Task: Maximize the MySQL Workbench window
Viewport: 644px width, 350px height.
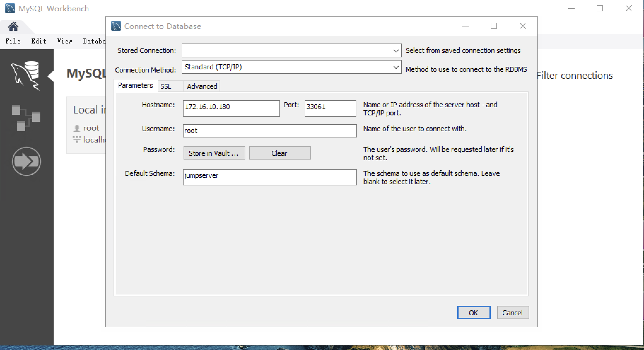Action: 600,9
